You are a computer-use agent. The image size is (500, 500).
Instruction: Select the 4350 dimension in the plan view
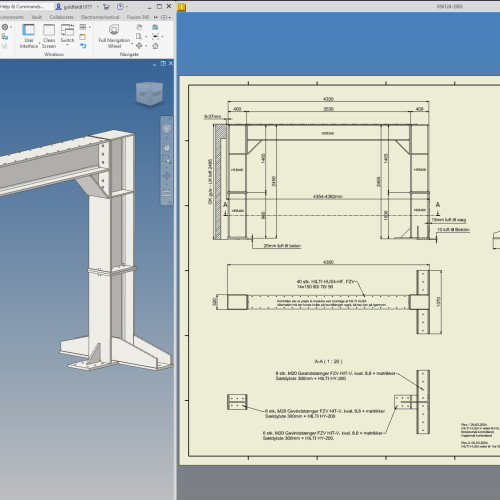328,262
